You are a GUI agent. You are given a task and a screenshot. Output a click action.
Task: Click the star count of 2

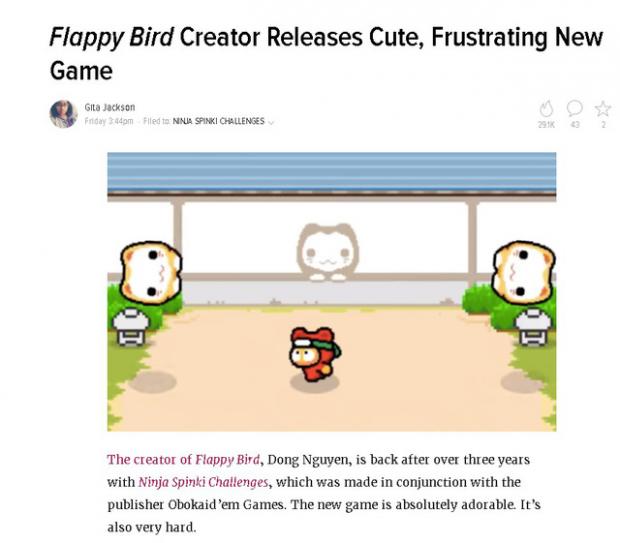tap(603, 125)
